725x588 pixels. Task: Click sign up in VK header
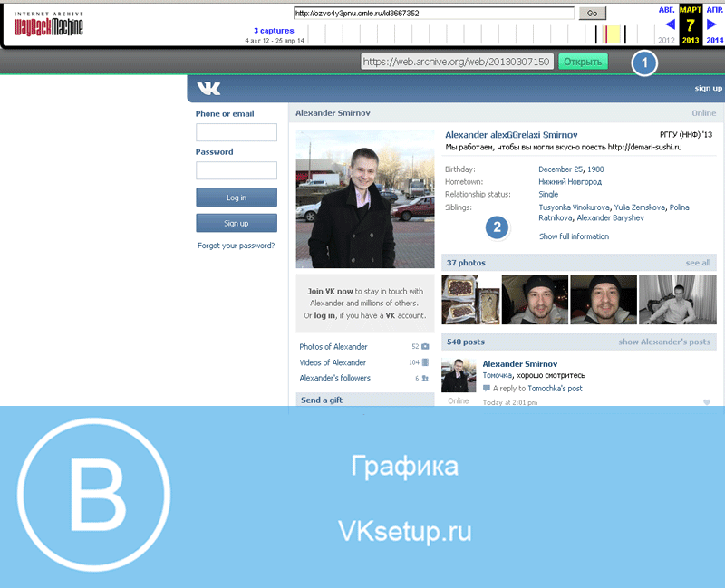(708, 88)
